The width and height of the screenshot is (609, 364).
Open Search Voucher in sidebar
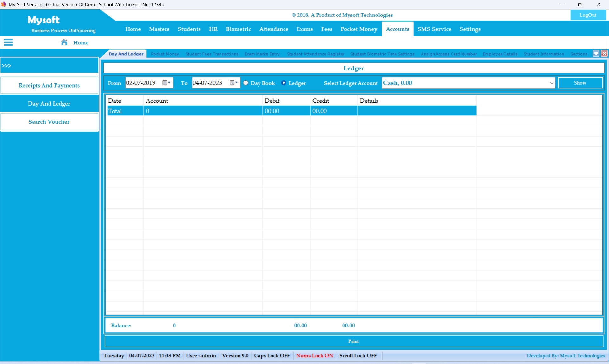(49, 122)
